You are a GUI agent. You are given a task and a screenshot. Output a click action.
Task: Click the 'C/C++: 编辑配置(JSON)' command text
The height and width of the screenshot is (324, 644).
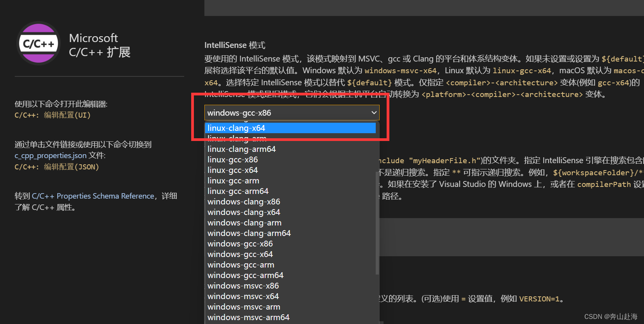coord(57,167)
